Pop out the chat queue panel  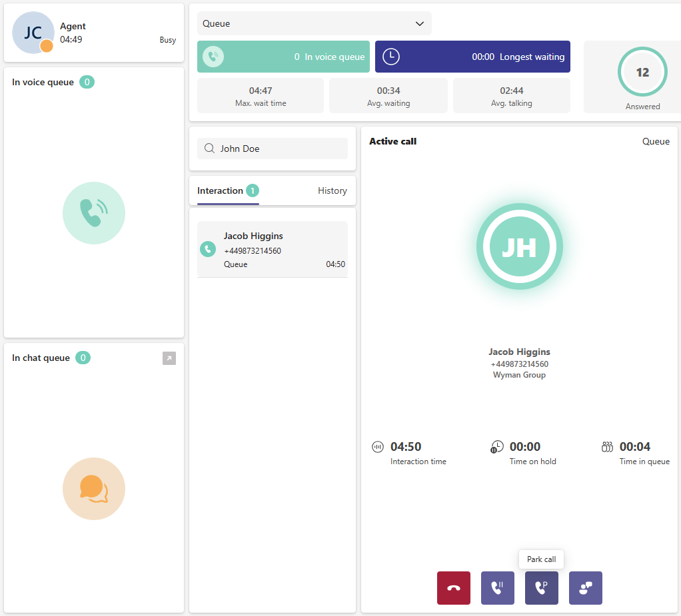[169, 359]
